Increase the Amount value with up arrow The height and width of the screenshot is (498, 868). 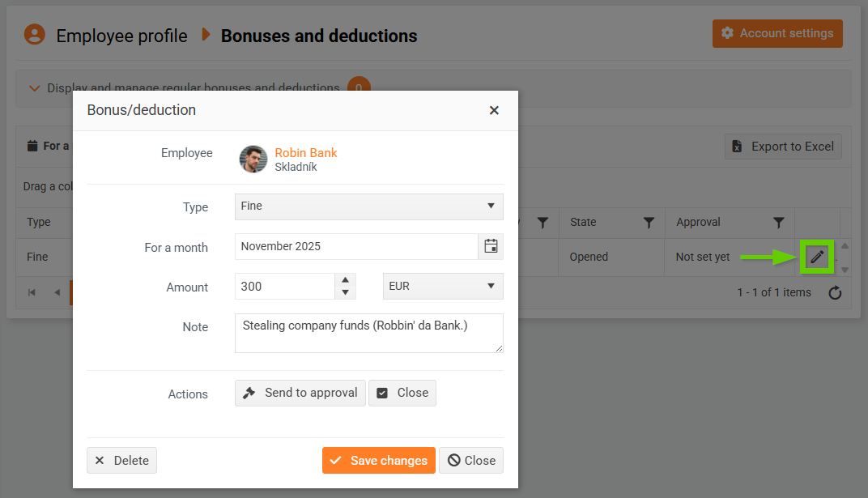point(345,280)
